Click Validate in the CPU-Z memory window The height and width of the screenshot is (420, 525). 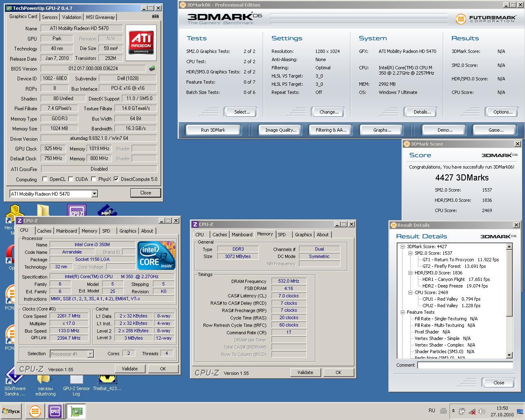point(305,372)
